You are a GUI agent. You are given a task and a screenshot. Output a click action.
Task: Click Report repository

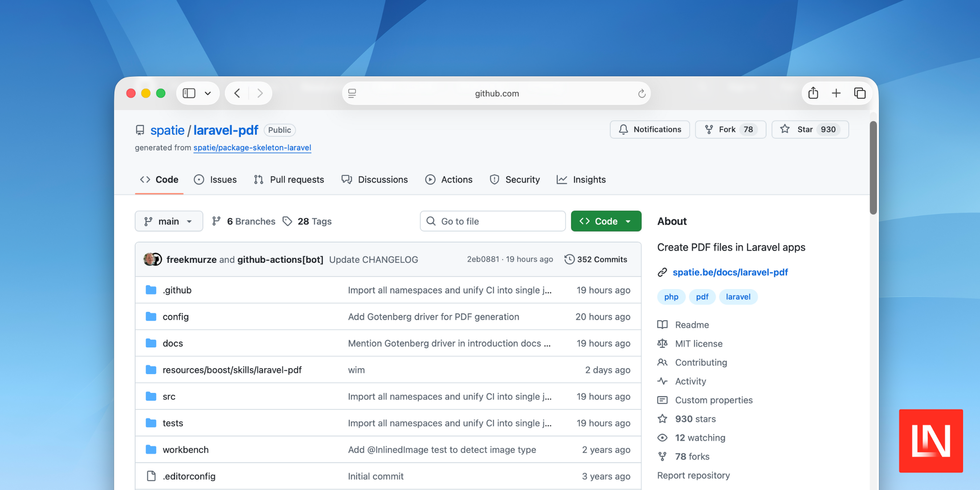click(693, 475)
